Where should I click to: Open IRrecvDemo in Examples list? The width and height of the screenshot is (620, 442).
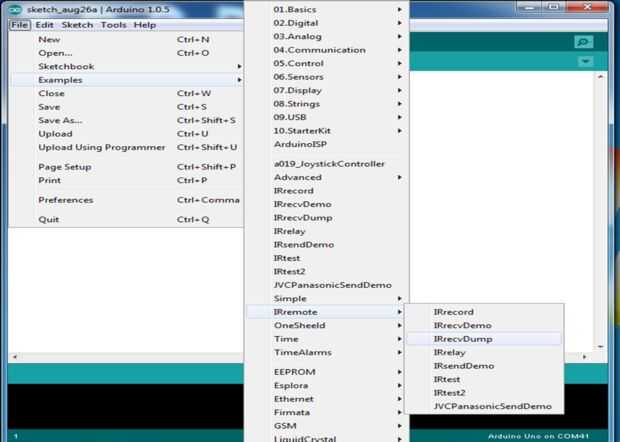coord(327,204)
